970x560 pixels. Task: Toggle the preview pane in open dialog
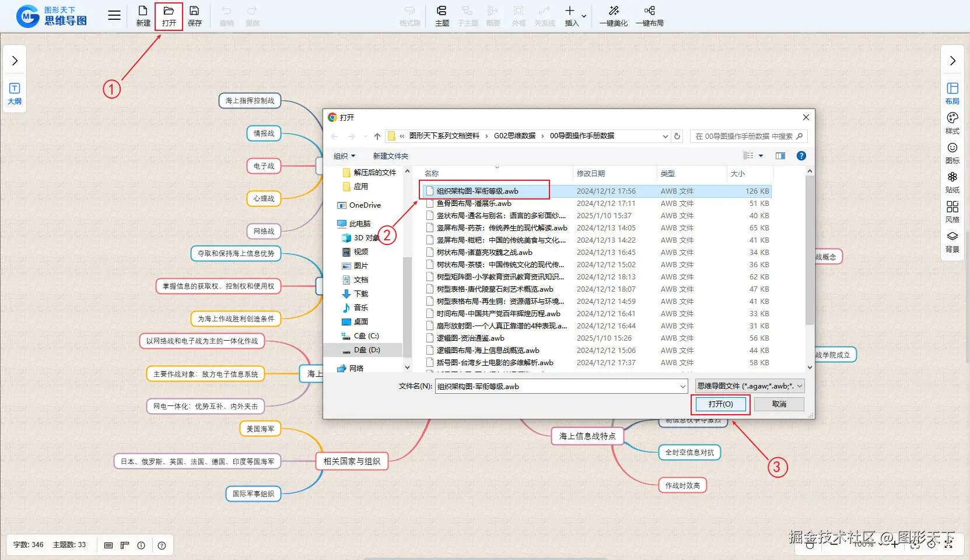coord(780,156)
